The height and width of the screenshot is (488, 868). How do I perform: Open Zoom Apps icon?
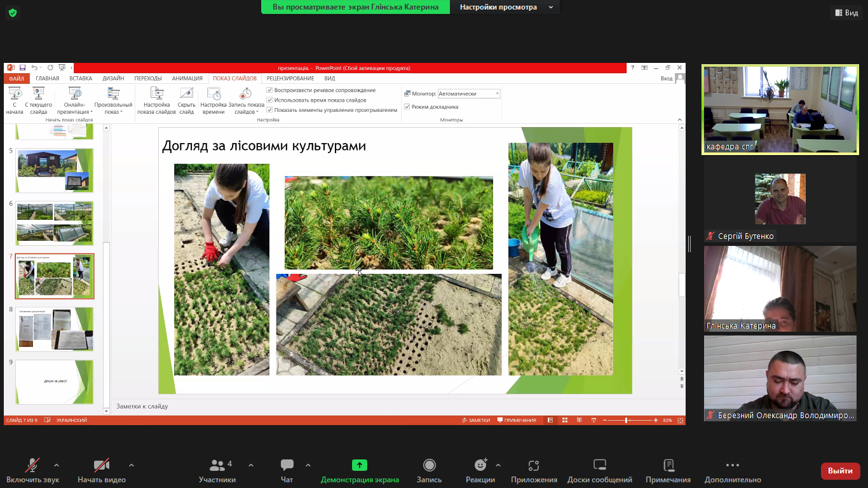point(534,465)
